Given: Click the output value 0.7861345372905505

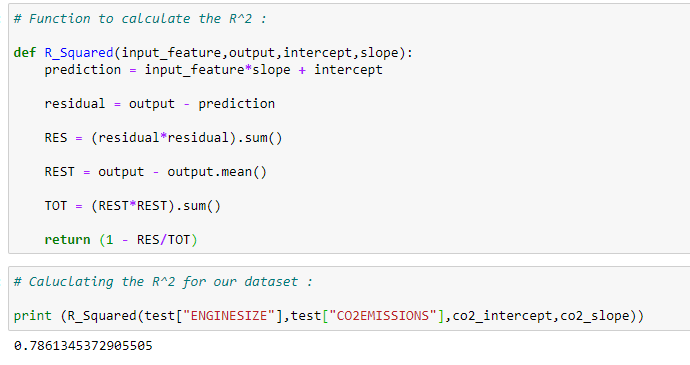Looking at the screenshot, I should [83, 346].
